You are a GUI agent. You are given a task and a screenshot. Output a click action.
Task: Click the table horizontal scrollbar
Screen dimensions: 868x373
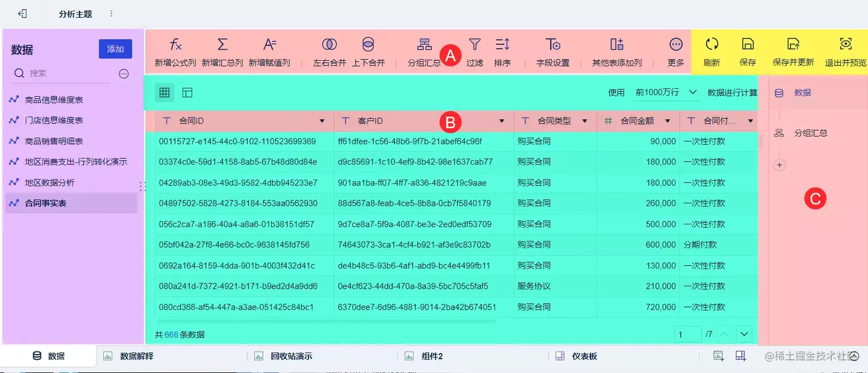pos(326,321)
